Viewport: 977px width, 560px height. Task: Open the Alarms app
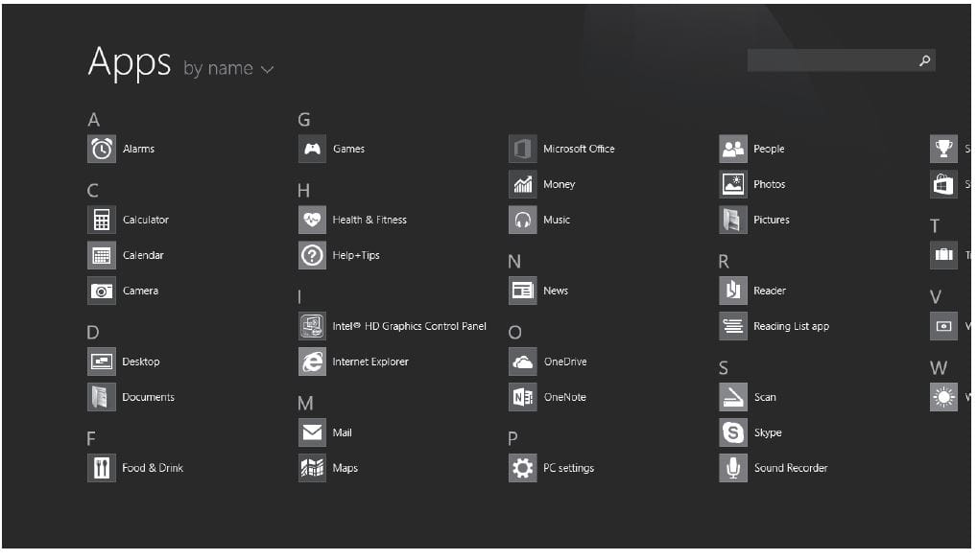coord(127,149)
